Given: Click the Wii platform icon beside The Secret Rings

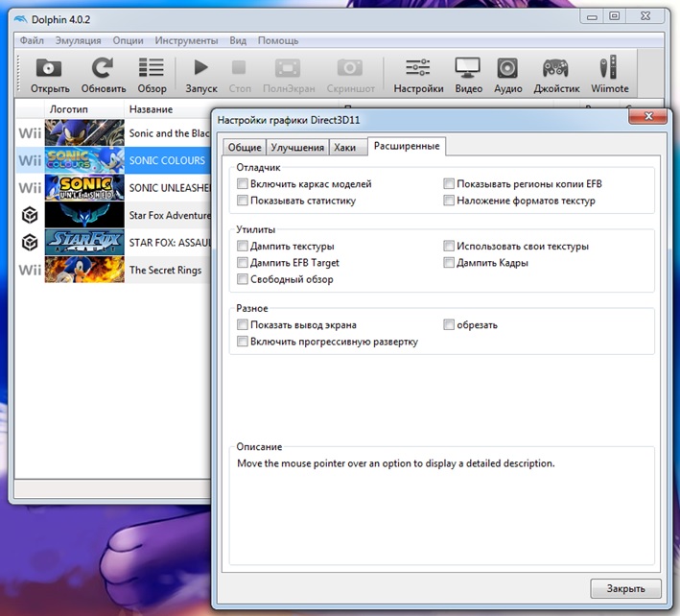Looking at the screenshot, I should click(x=30, y=270).
